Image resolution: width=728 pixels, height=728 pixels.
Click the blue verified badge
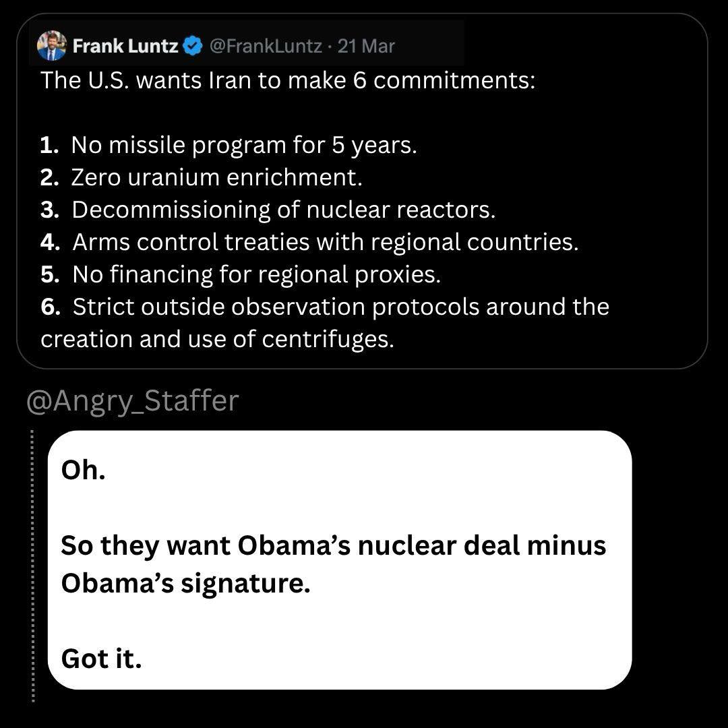(193, 46)
